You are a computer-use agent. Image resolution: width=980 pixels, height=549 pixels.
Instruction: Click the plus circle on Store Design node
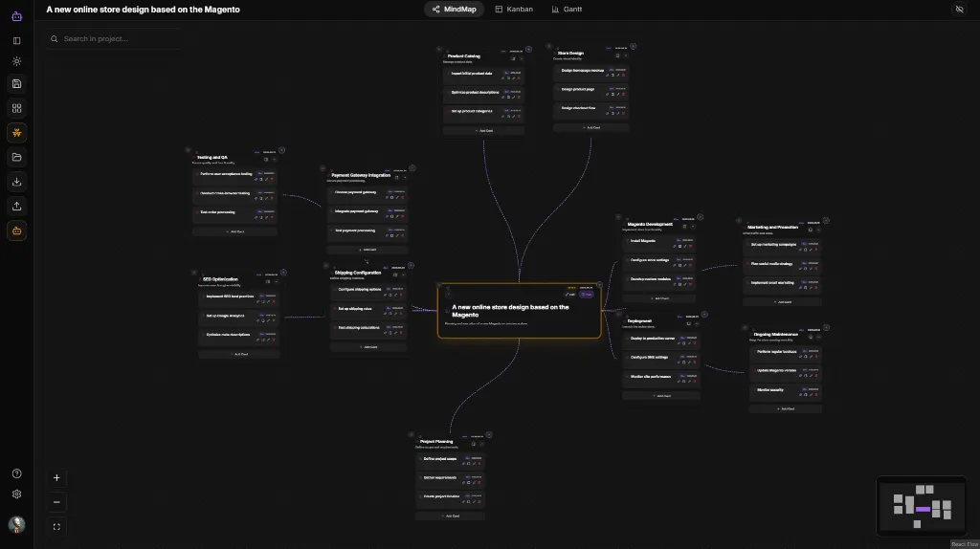pyautogui.click(x=634, y=46)
